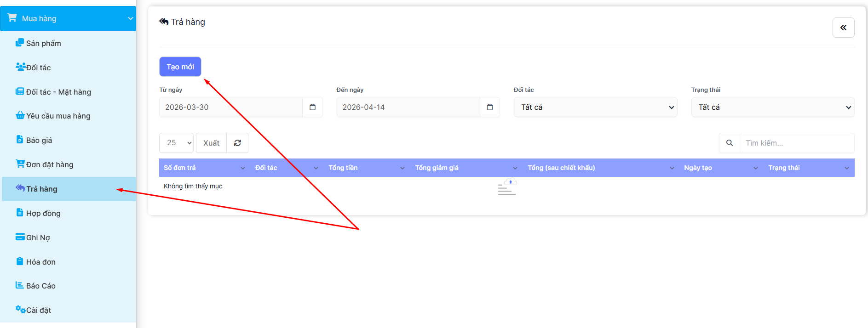Click the refresh table icon
Viewport: 868px width, 328px height.
pos(237,143)
